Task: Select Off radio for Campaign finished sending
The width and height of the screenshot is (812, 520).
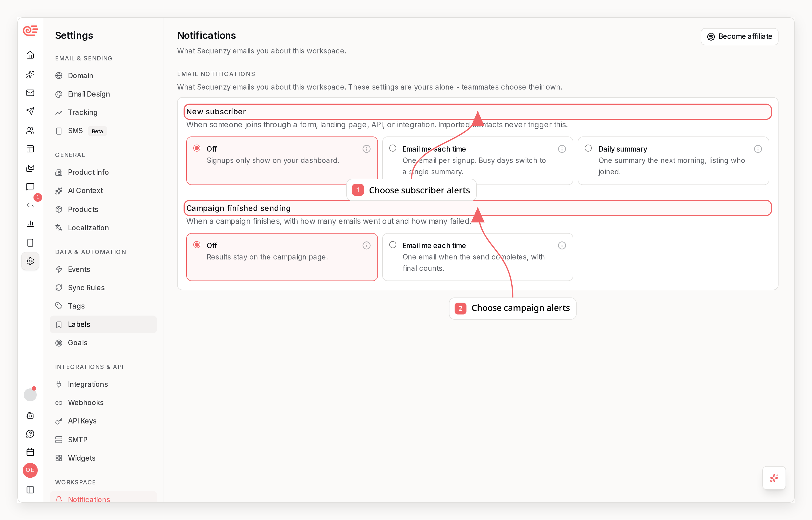Action: coord(197,245)
